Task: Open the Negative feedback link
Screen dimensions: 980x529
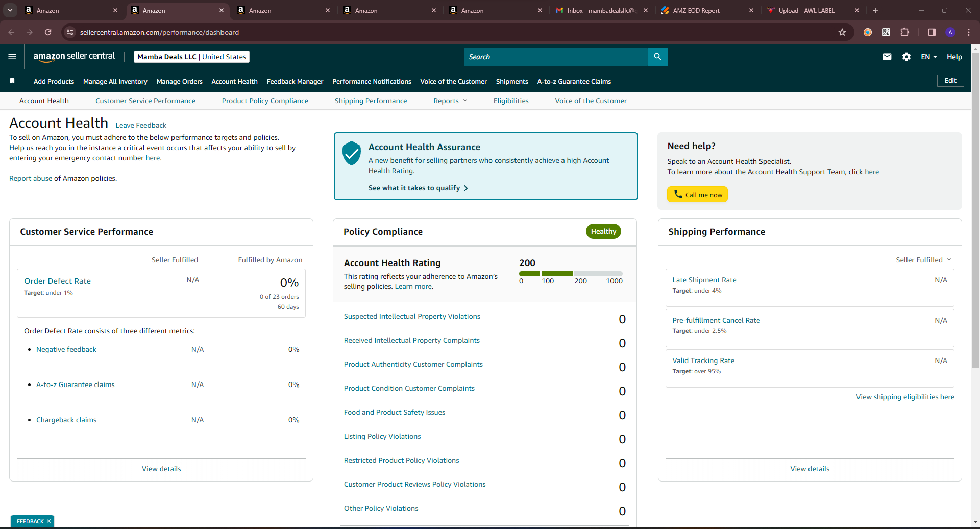Action: [x=66, y=349]
